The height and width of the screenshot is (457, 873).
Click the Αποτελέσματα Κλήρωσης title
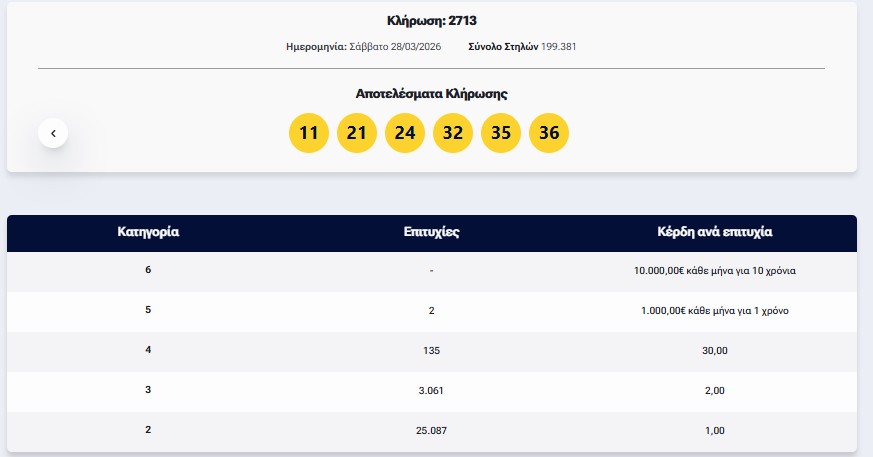[431, 94]
